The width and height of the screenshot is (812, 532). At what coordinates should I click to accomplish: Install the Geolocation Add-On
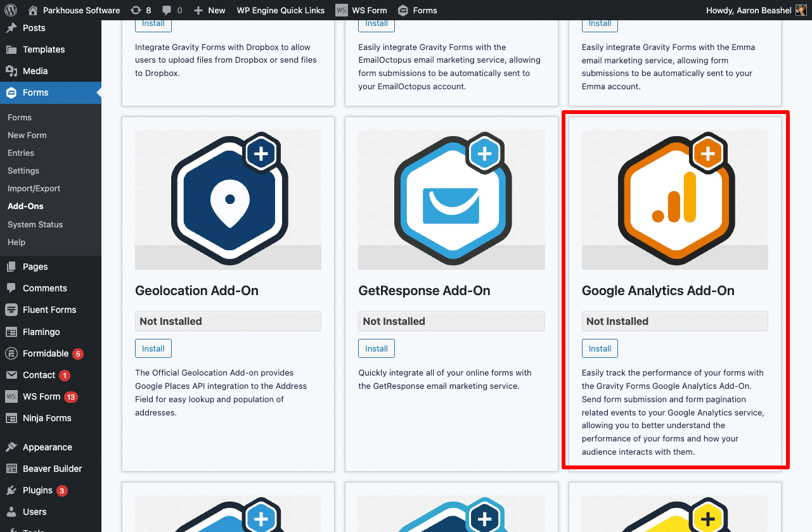click(153, 348)
